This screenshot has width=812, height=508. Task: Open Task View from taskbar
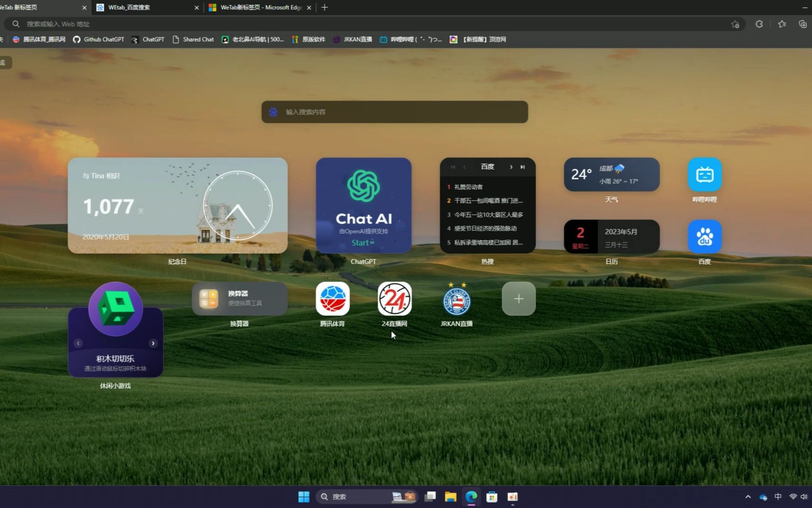(430, 497)
